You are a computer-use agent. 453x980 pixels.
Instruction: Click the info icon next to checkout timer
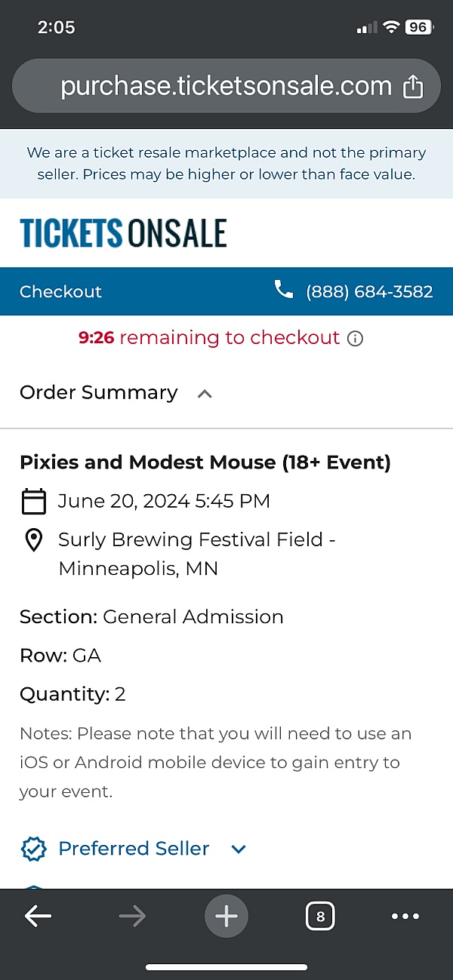tap(355, 339)
